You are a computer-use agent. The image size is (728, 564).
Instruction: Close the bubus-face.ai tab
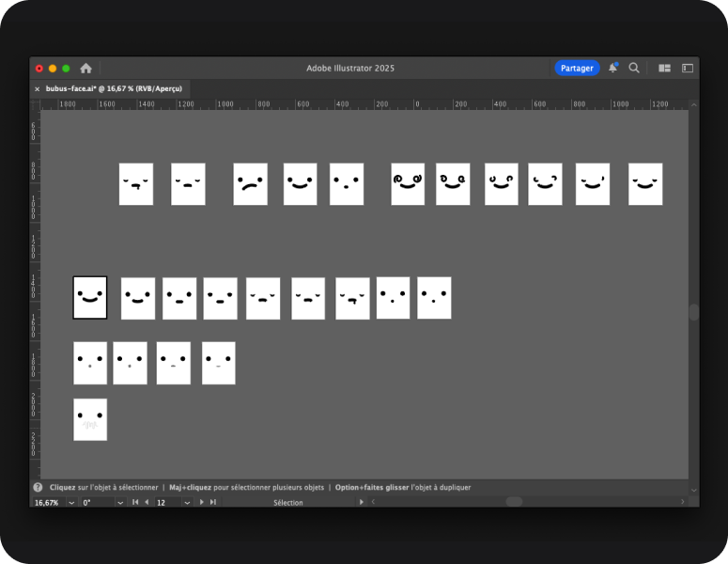38,88
